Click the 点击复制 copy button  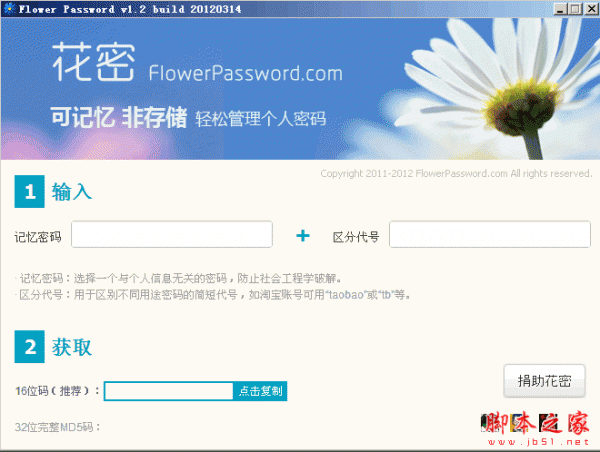click(x=260, y=391)
